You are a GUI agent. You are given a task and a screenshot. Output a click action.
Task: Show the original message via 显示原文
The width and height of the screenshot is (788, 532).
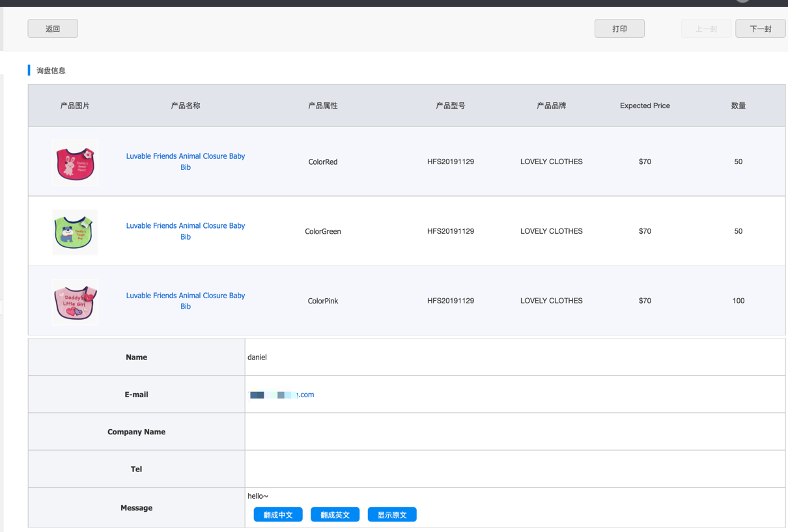click(392, 514)
